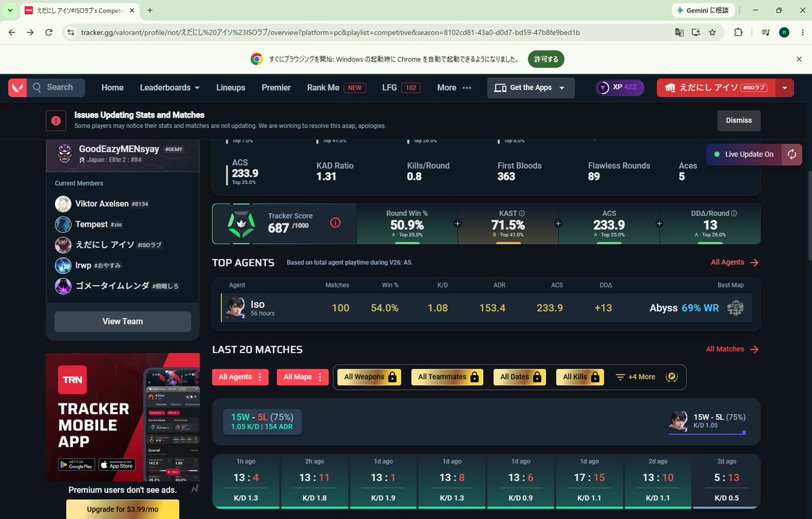Reload the page with the refresh icon
This screenshot has height=519, width=812.
coord(49,32)
